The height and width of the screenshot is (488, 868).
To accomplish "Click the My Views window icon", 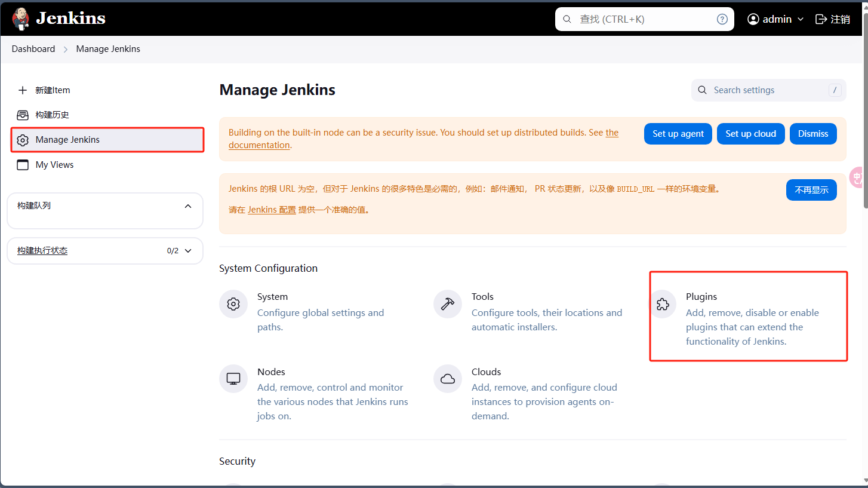I will pos(23,165).
